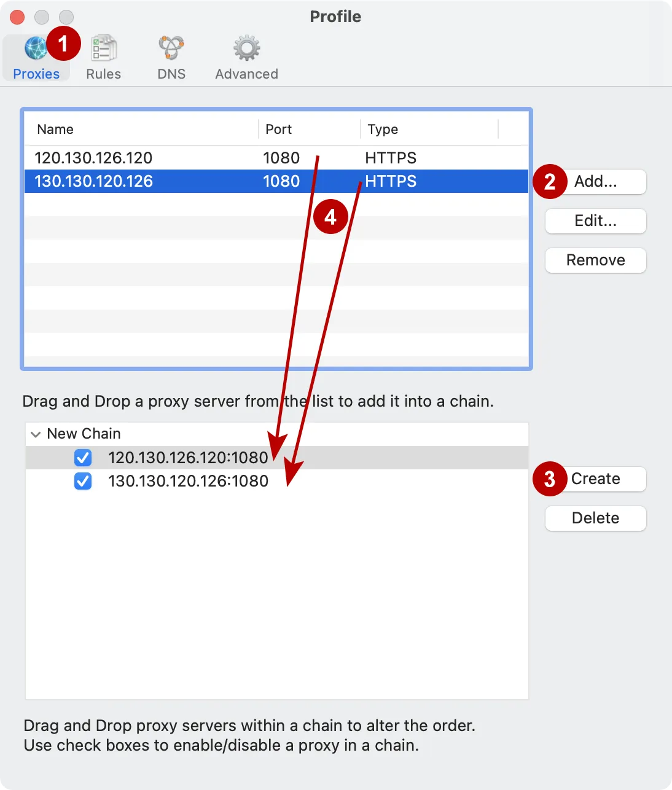The image size is (672, 790).
Task: Click the checklist icon above Rules label
Action: (x=103, y=46)
